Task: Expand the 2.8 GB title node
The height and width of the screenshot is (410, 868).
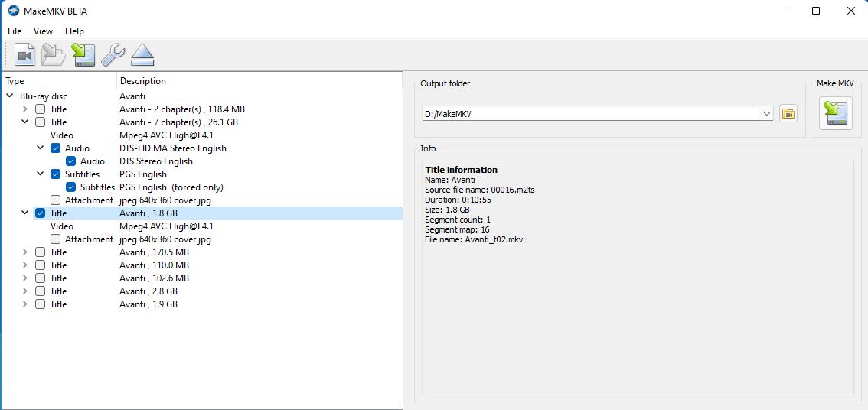Action: pos(25,291)
